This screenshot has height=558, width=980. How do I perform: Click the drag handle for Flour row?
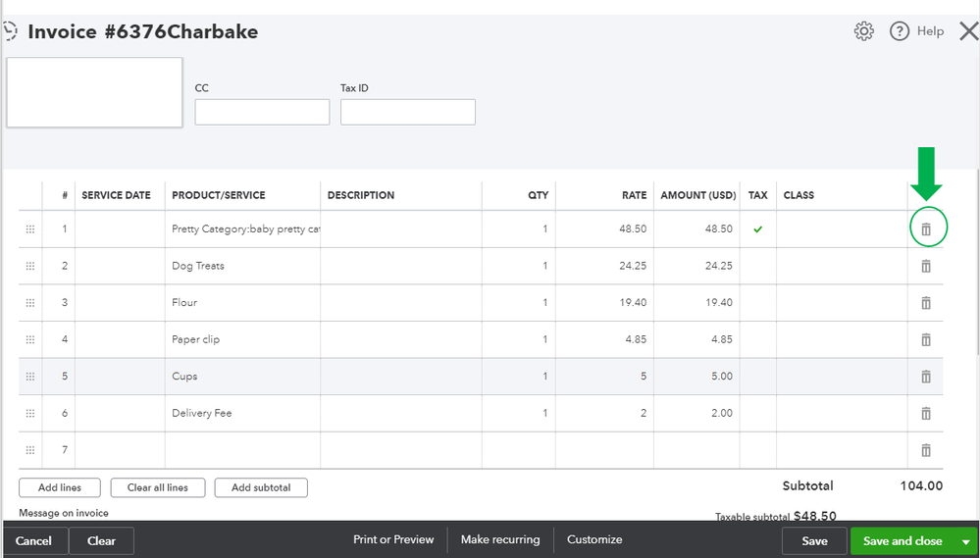pos(29,303)
